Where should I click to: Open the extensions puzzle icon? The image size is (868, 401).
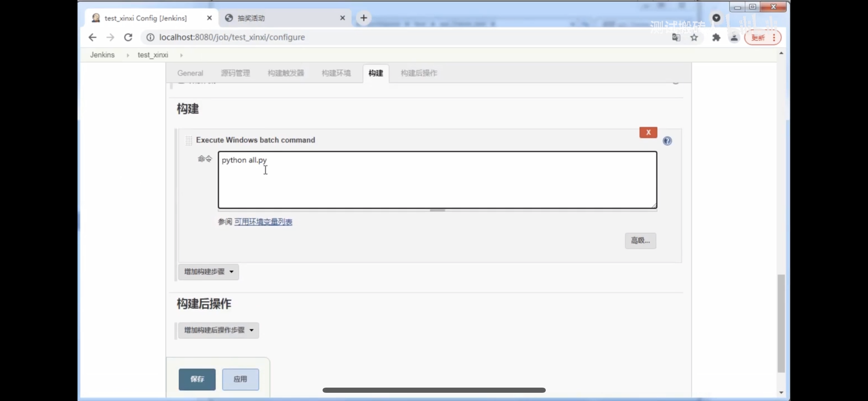point(716,37)
